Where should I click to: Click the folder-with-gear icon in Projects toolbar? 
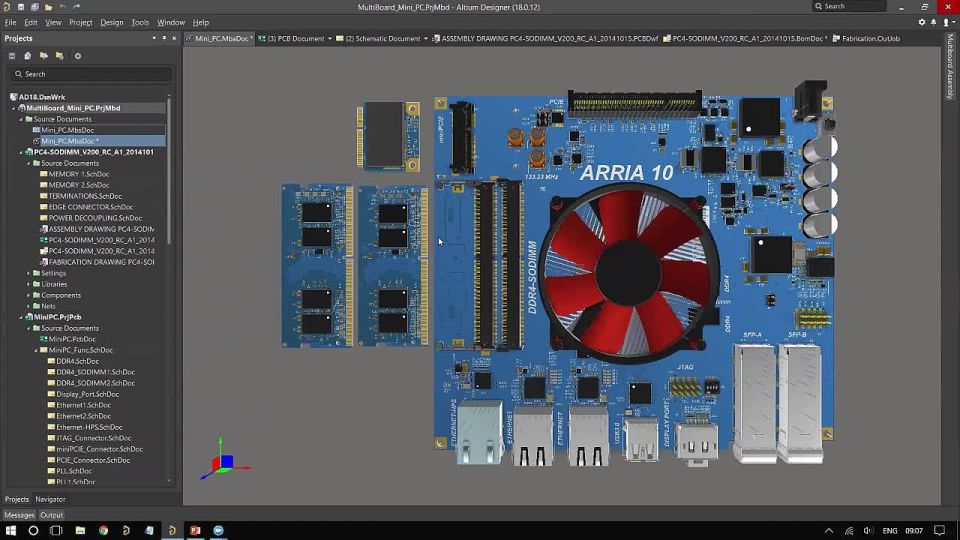pyautogui.click(x=59, y=56)
